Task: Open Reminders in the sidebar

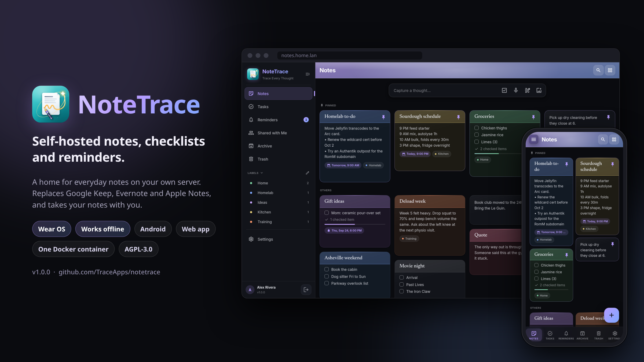Action: tap(278, 120)
